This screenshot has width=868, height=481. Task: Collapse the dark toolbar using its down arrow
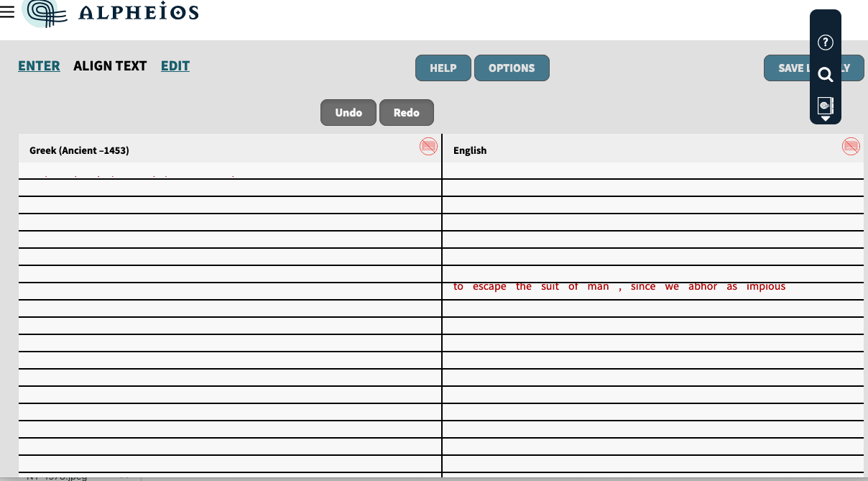pos(825,118)
